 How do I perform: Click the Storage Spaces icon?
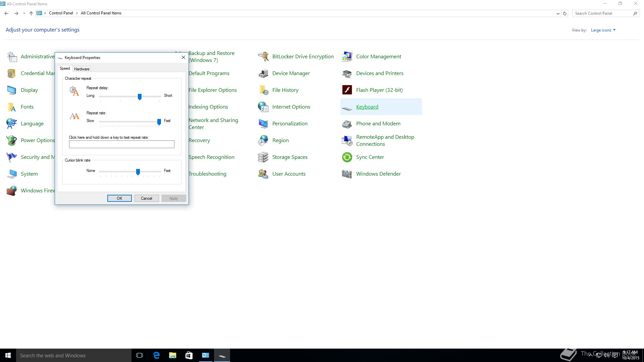click(x=263, y=157)
